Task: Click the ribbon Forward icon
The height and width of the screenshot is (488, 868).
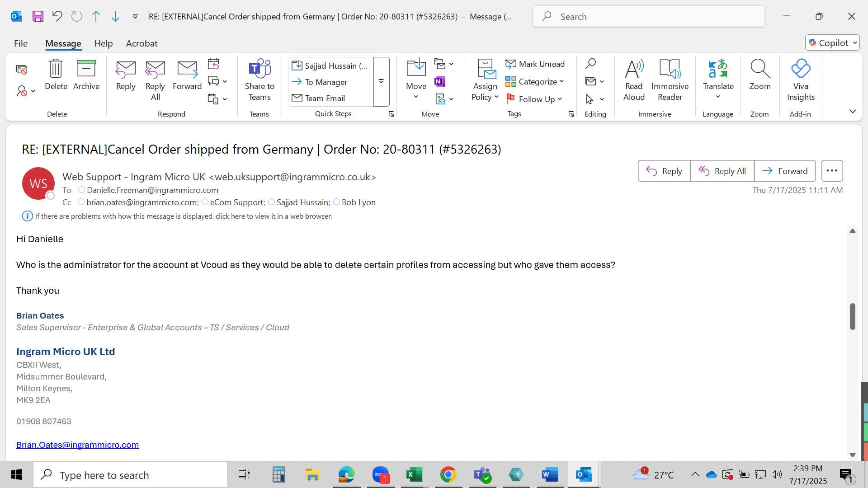Action: click(187, 75)
